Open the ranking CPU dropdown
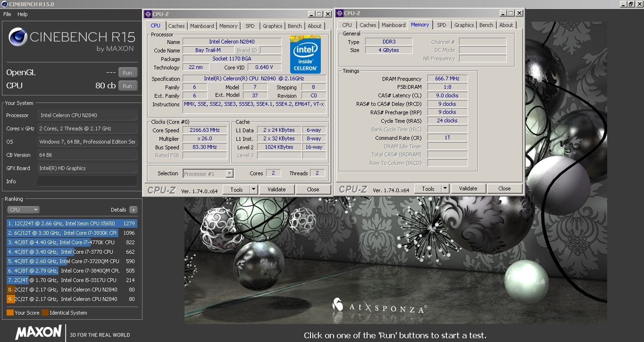Viewport: 644px width, 342px height. click(x=23, y=210)
